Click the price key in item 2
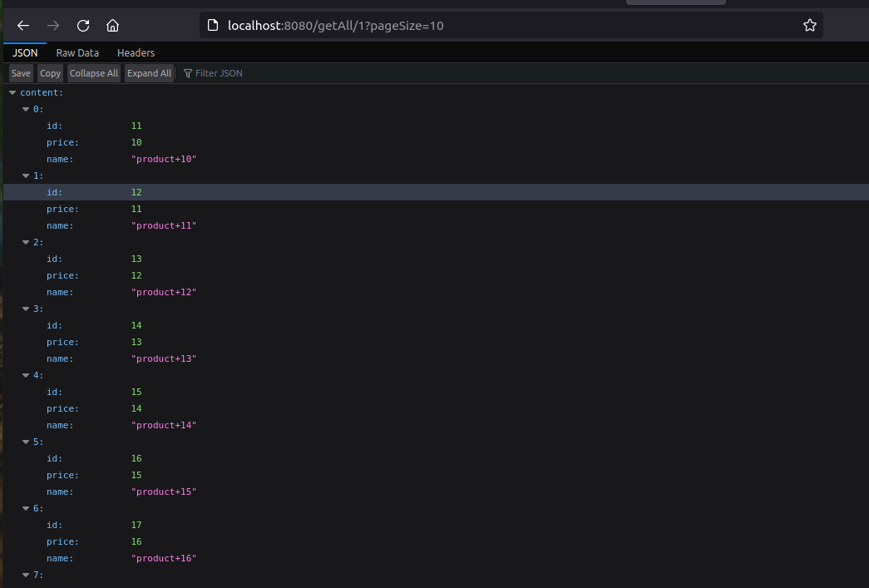The height and width of the screenshot is (588, 869). coord(62,275)
